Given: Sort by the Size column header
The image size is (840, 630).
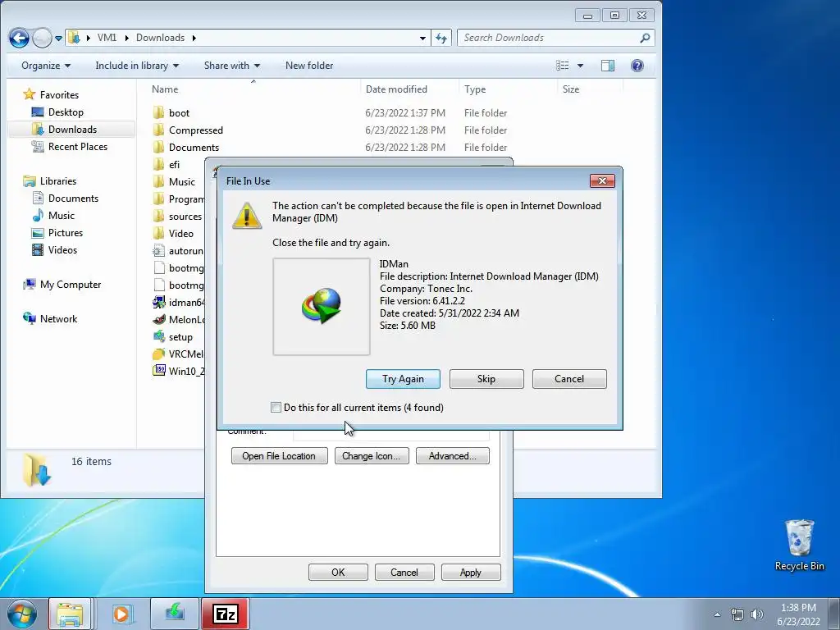Looking at the screenshot, I should 571,89.
